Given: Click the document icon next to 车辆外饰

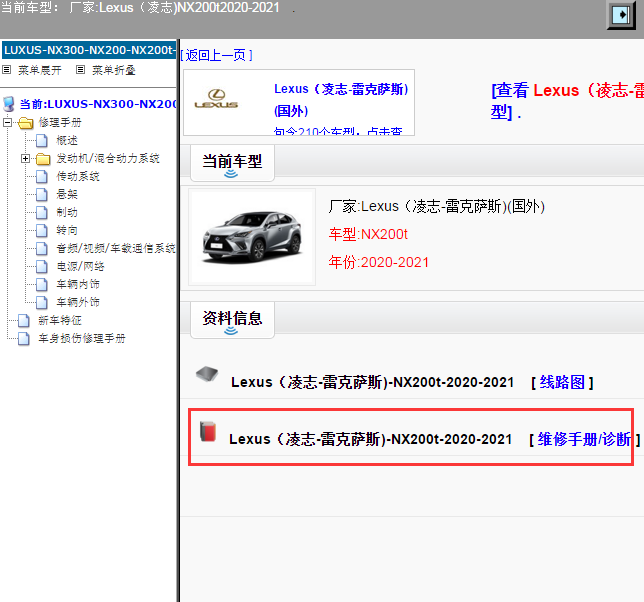Looking at the screenshot, I should pyautogui.click(x=41, y=303).
